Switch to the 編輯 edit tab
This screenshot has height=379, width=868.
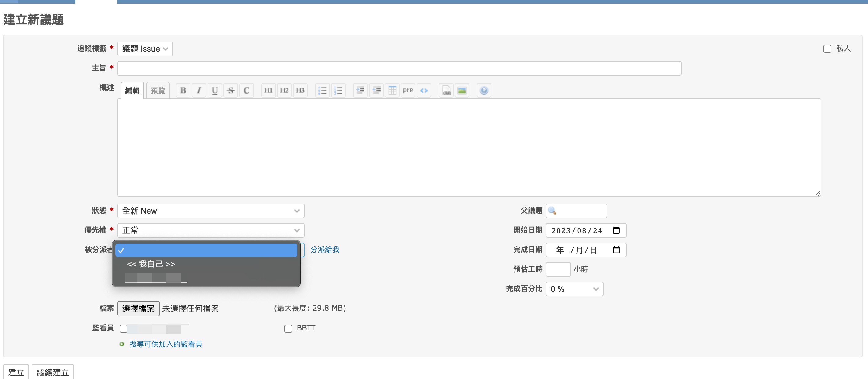click(x=132, y=91)
